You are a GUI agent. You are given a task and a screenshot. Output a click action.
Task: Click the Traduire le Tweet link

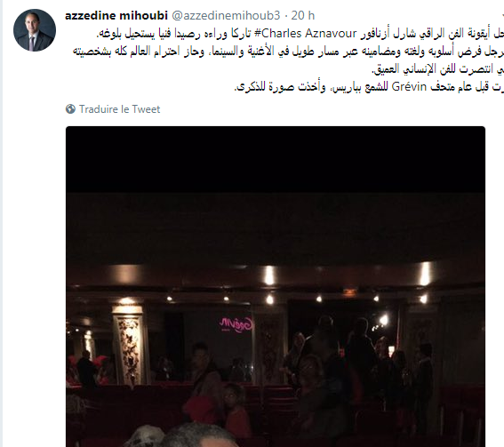pyautogui.click(x=120, y=109)
